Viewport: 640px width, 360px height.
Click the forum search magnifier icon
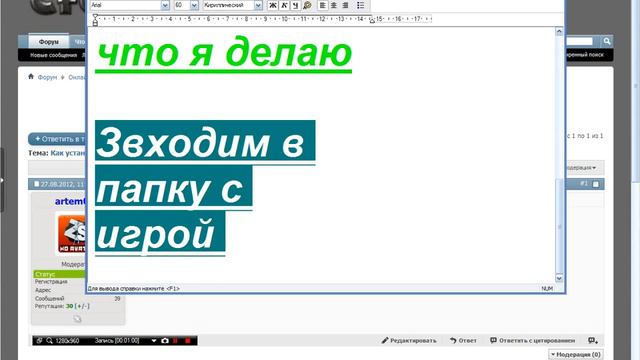click(607, 41)
